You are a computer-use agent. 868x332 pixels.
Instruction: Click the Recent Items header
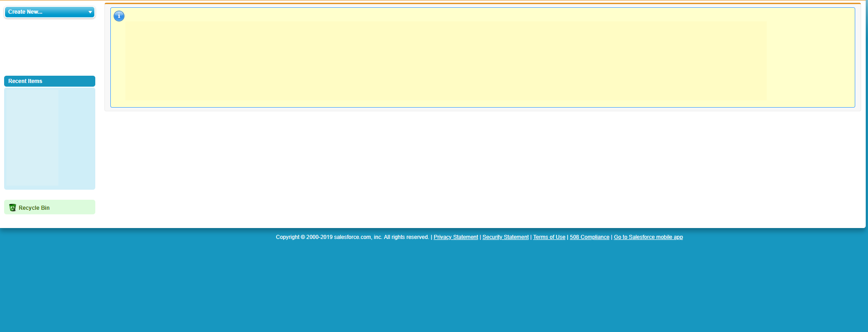click(50, 81)
